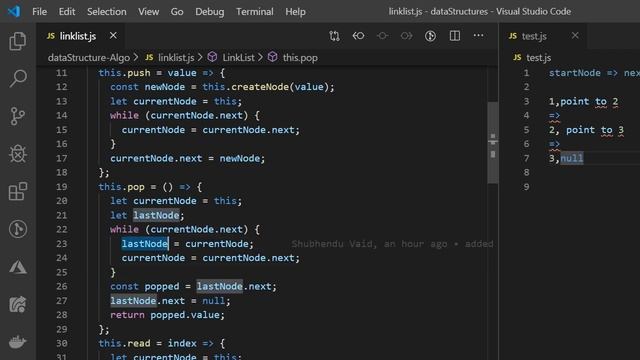Expand the dataStructure-Algo breadcrumb
Screen dimensions: 640x360
(89, 58)
